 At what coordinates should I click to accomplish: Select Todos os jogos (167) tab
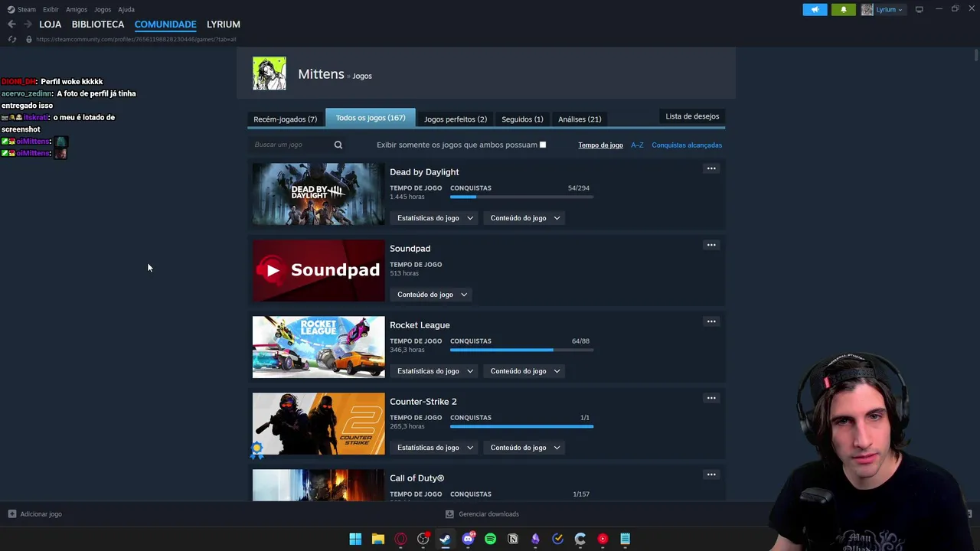(371, 118)
